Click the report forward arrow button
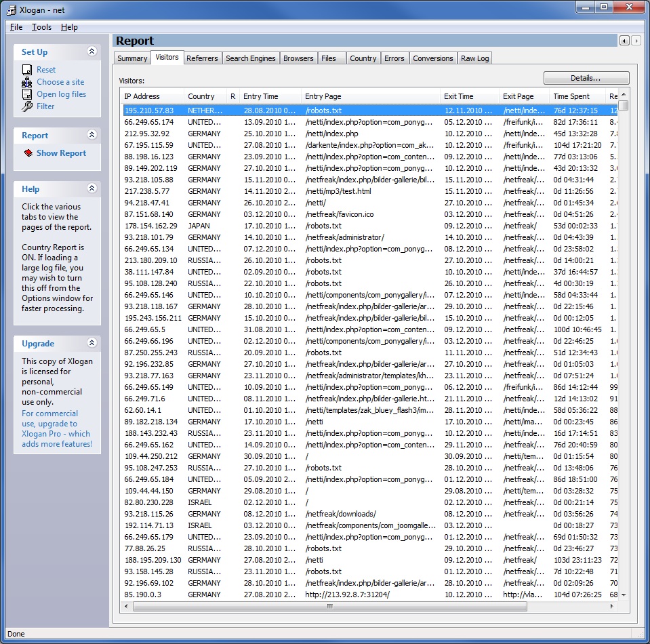 pos(636,41)
